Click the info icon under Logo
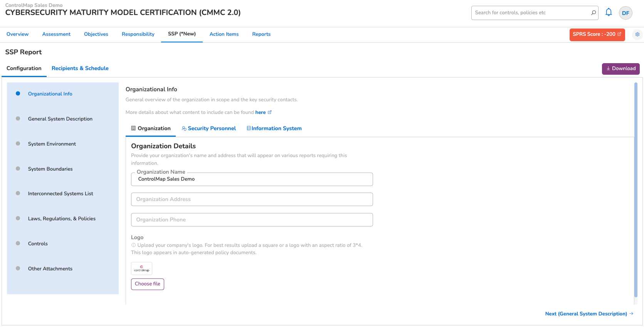Viewport: 644px width, 327px height. tap(133, 245)
